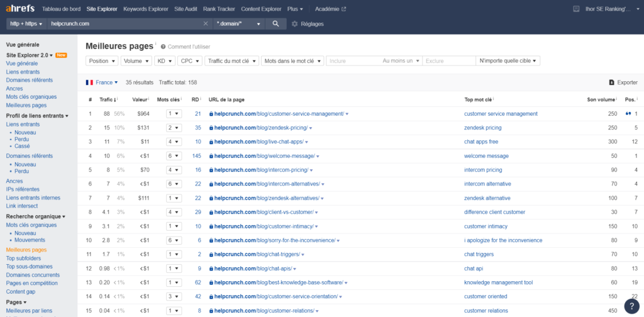This screenshot has height=317, width=644.
Task: Open Mots dans le mot clé filter
Action: tap(292, 61)
